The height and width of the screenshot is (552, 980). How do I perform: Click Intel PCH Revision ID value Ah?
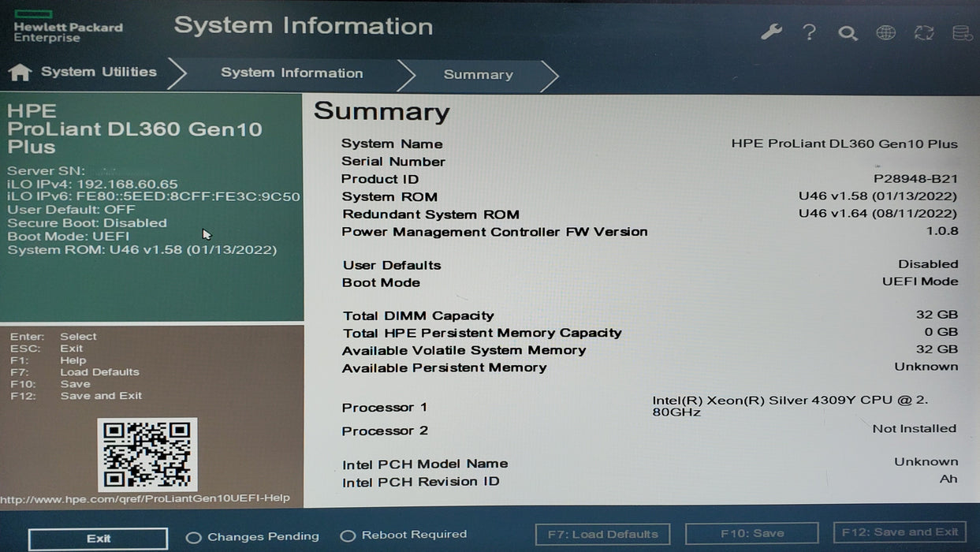tap(948, 479)
